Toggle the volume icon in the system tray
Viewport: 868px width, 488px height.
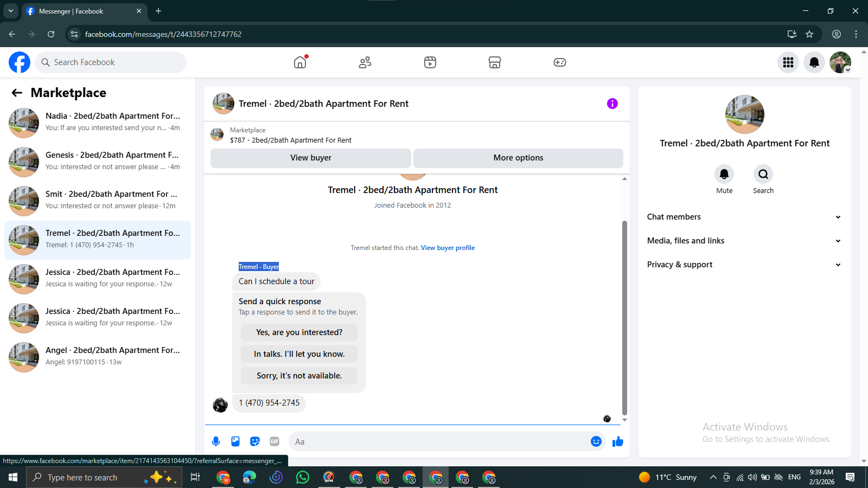click(x=752, y=477)
